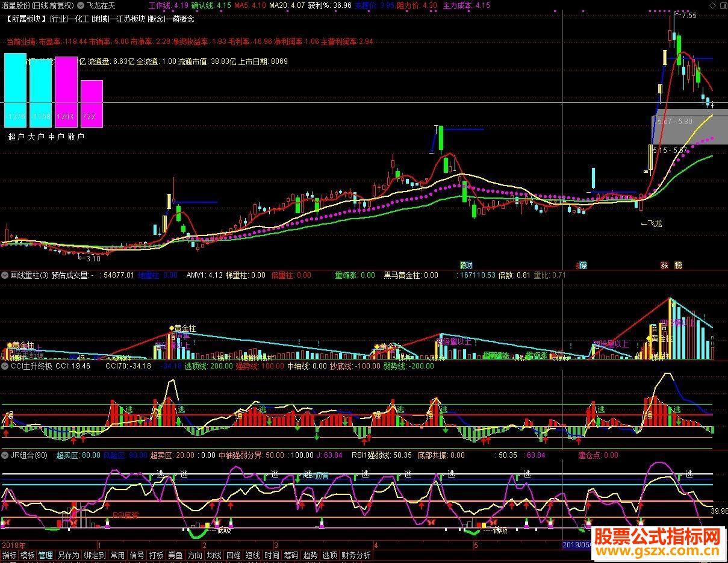Click the 倍数: 0.81 readout
Viewport: 728px width, 563px height.
[x=514, y=275]
